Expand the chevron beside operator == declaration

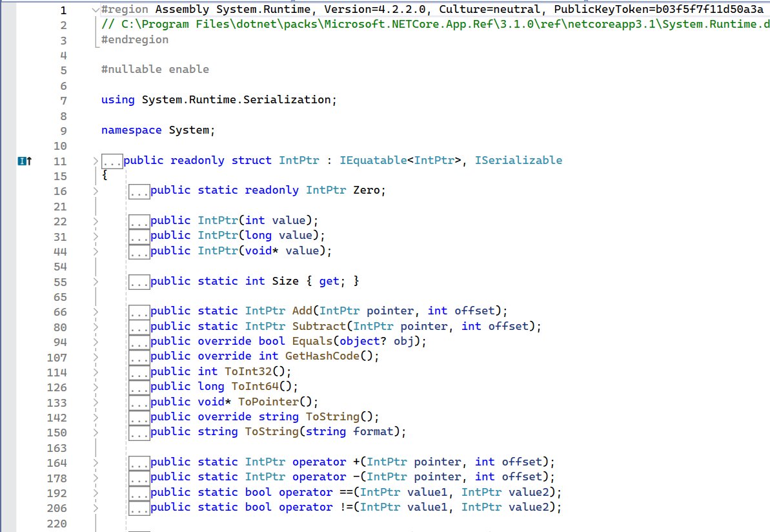tap(96, 493)
